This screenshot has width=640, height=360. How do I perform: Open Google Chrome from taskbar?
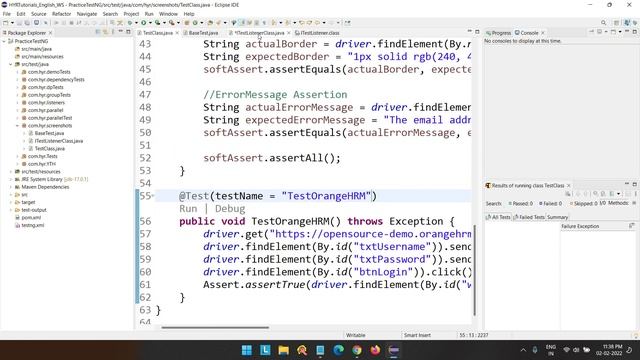[357, 350]
